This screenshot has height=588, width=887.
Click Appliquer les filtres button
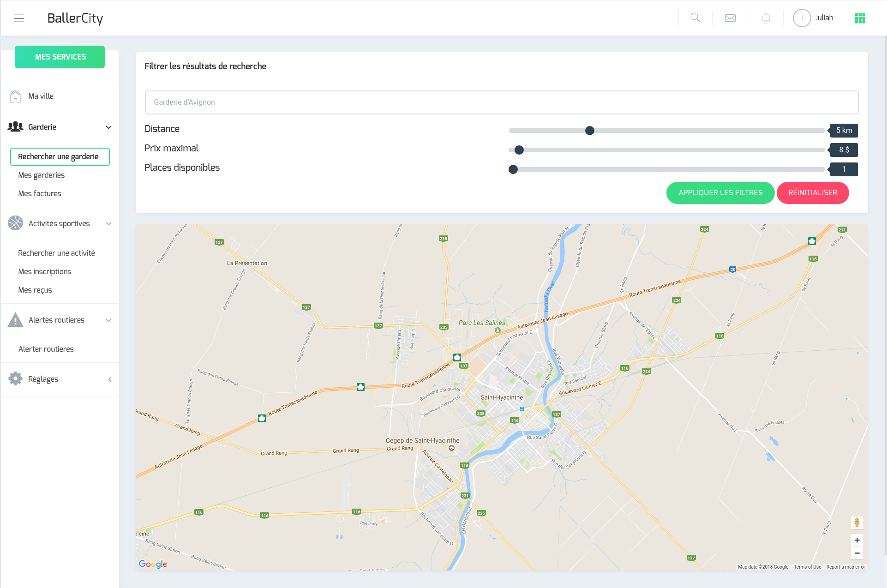pos(720,193)
